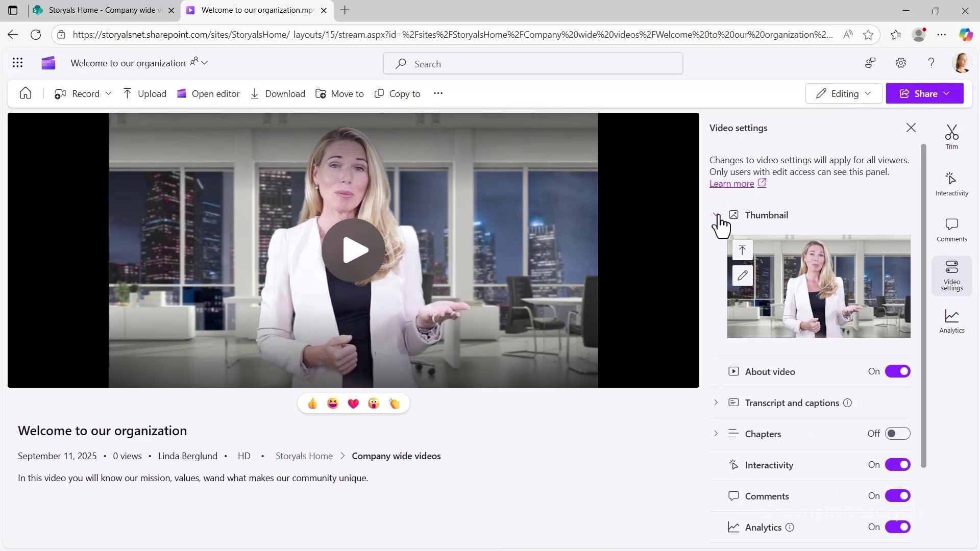Open the Comments side panel icon
Viewport: 980px width, 551px height.
[x=951, y=230]
